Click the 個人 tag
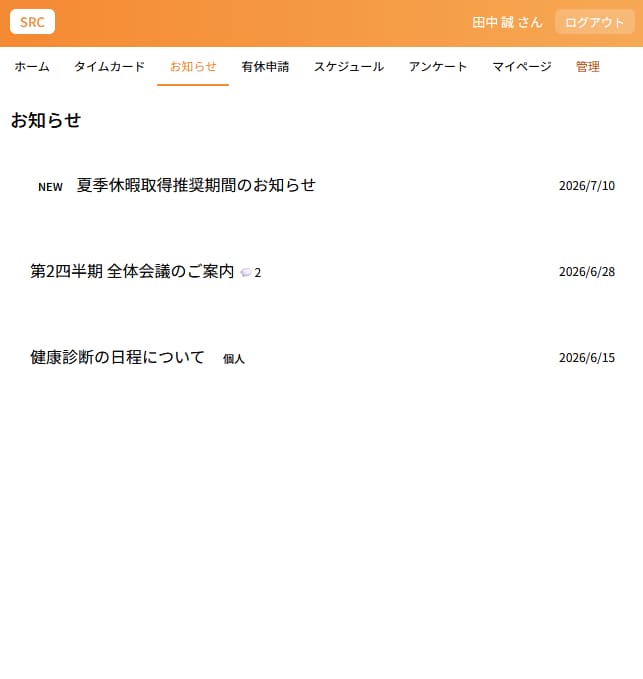 click(234, 359)
